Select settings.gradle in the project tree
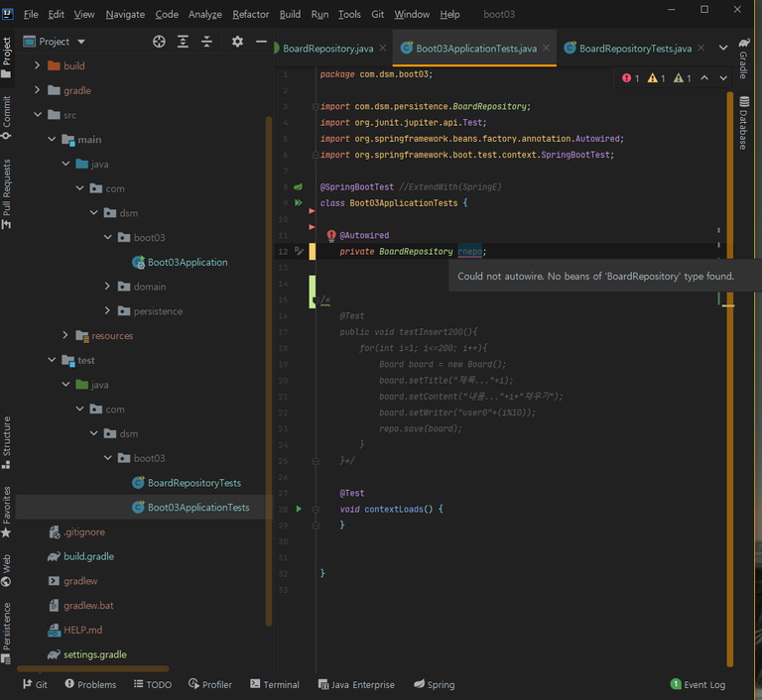 click(x=95, y=654)
